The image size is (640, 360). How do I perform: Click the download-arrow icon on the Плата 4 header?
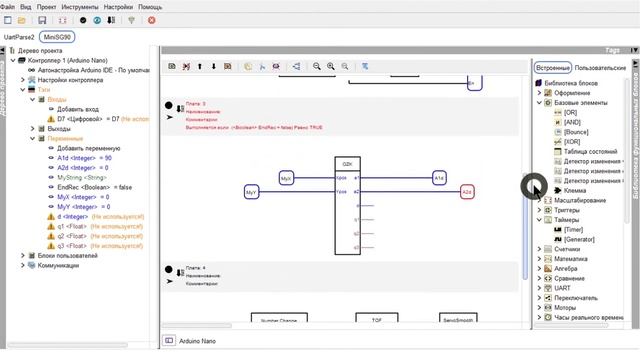[180, 273]
